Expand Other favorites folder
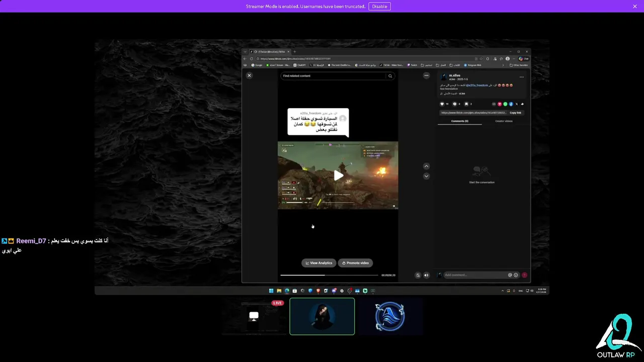 coord(519,65)
